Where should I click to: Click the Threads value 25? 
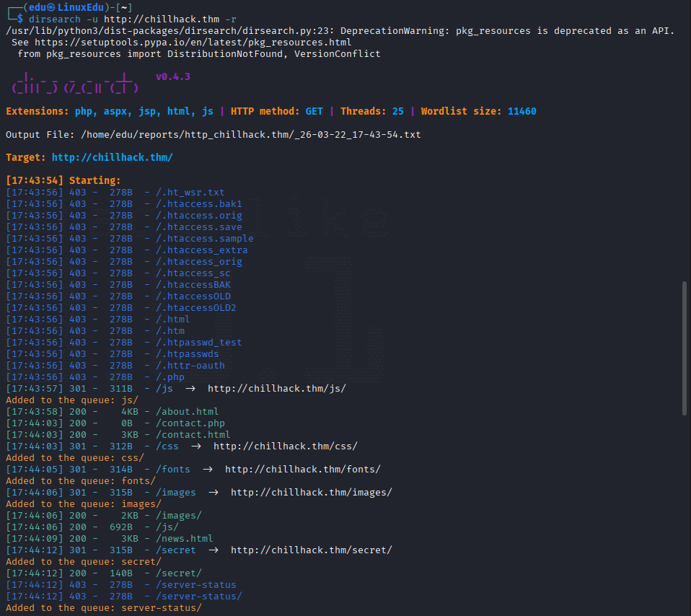(398, 111)
